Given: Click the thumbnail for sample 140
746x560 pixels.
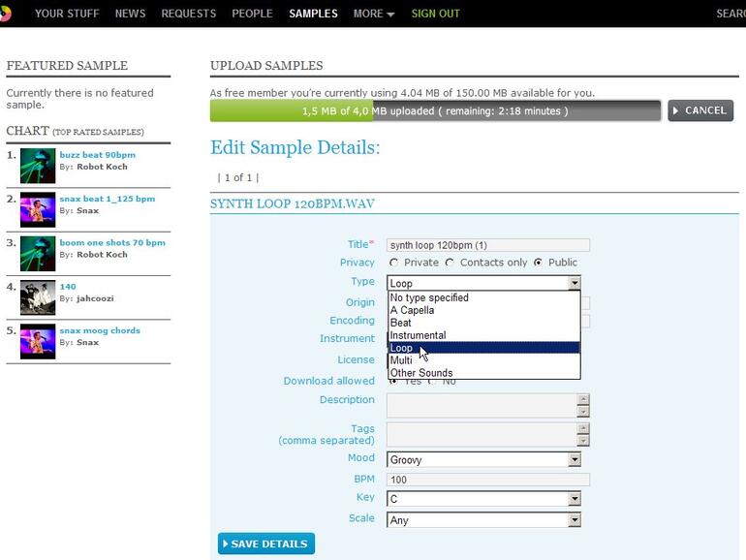Looking at the screenshot, I should pyautogui.click(x=38, y=297).
